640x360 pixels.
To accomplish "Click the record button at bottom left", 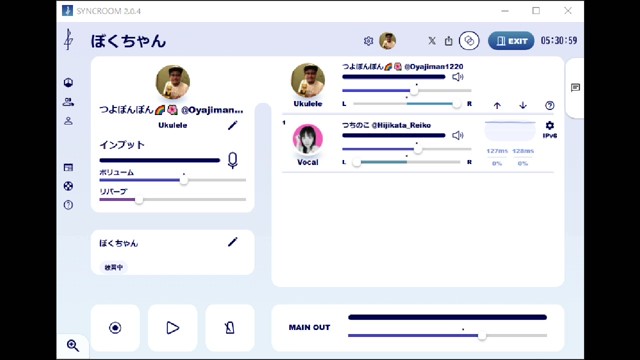I will click(x=115, y=327).
